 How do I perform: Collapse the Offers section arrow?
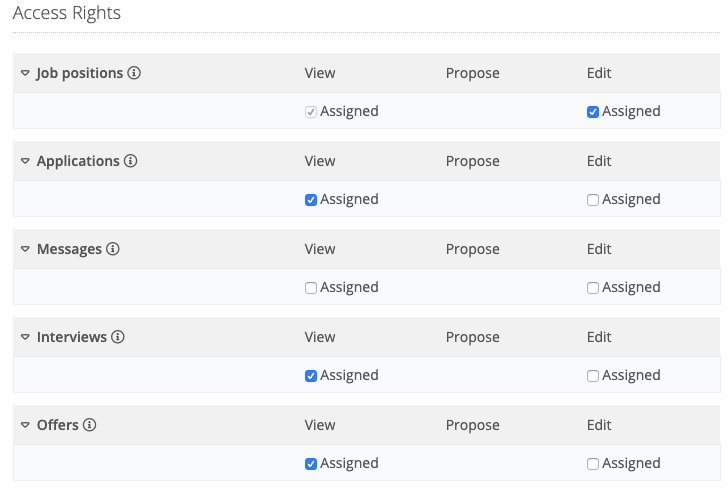[x=25, y=425]
